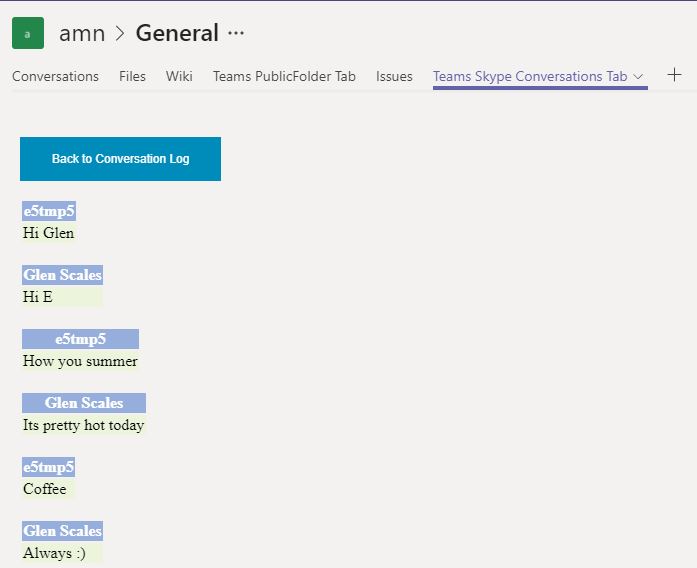
Task: Switch to Teams PublicFolder Tab
Action: click(x=284, y=76)
